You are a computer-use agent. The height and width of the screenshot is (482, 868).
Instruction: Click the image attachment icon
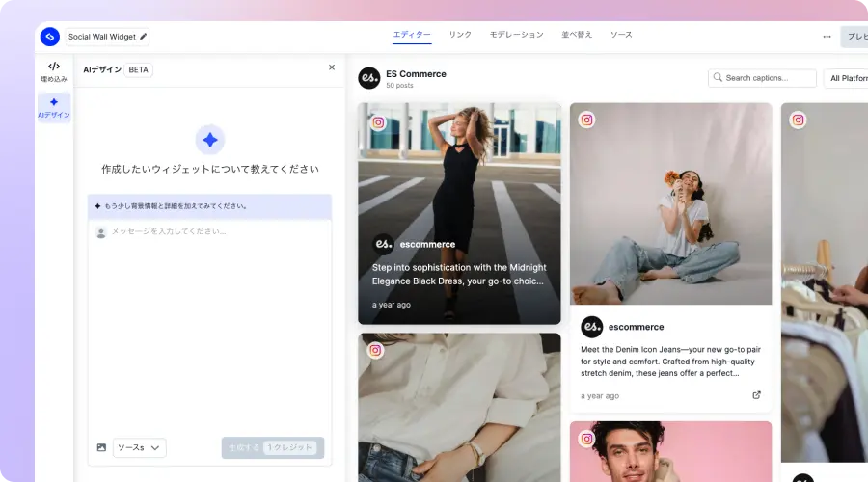[x=101, y=447]
